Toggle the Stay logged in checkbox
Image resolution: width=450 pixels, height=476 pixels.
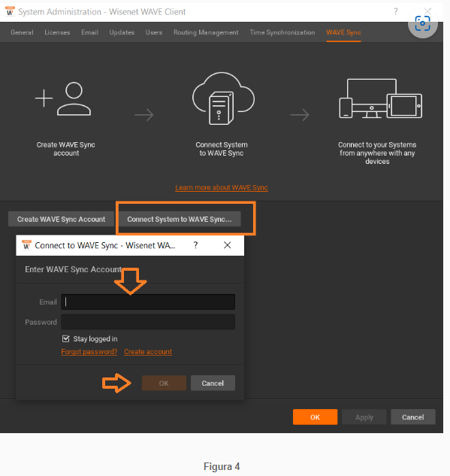pos(65,338)
